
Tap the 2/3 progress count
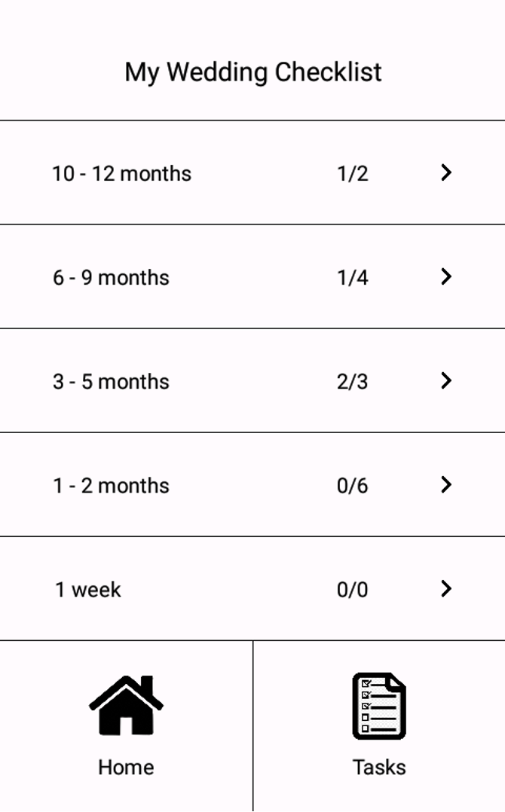(x=352, y=381)
